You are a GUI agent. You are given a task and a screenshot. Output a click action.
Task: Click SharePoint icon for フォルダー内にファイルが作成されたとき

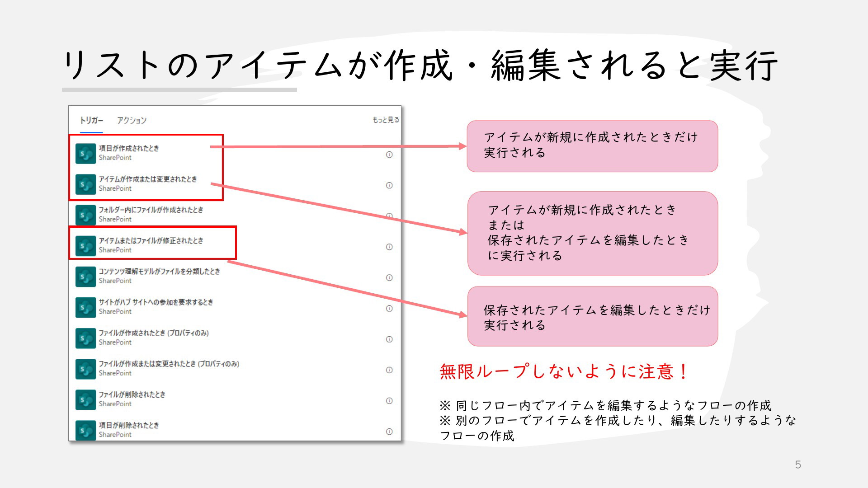85,215
